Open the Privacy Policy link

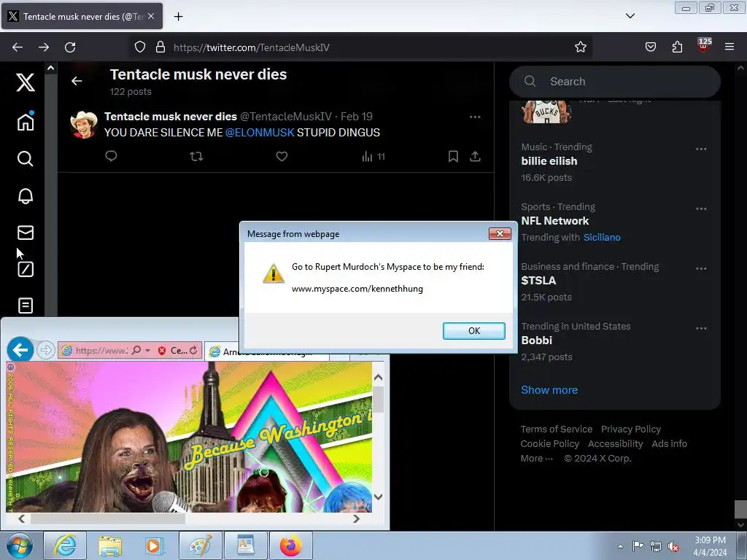click(631, 429)
